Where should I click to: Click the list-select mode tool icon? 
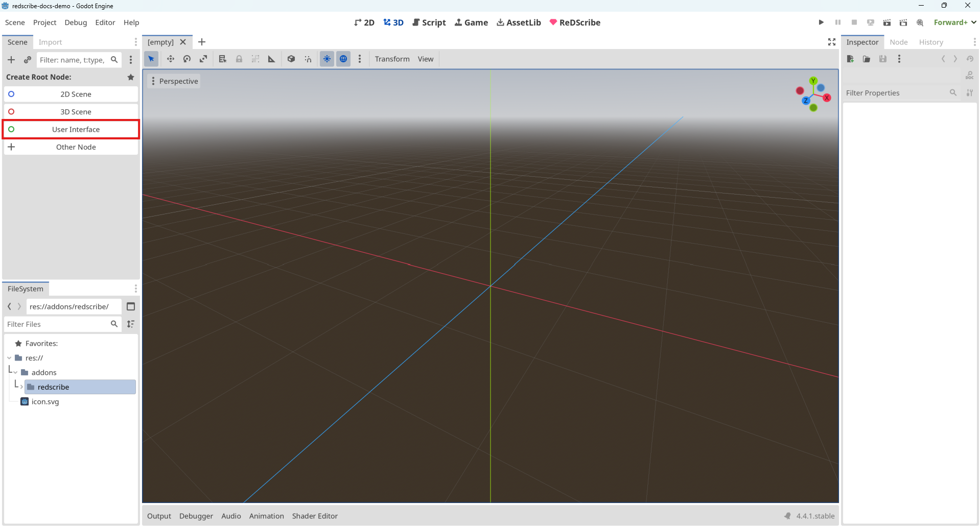(x=222, y=59)
